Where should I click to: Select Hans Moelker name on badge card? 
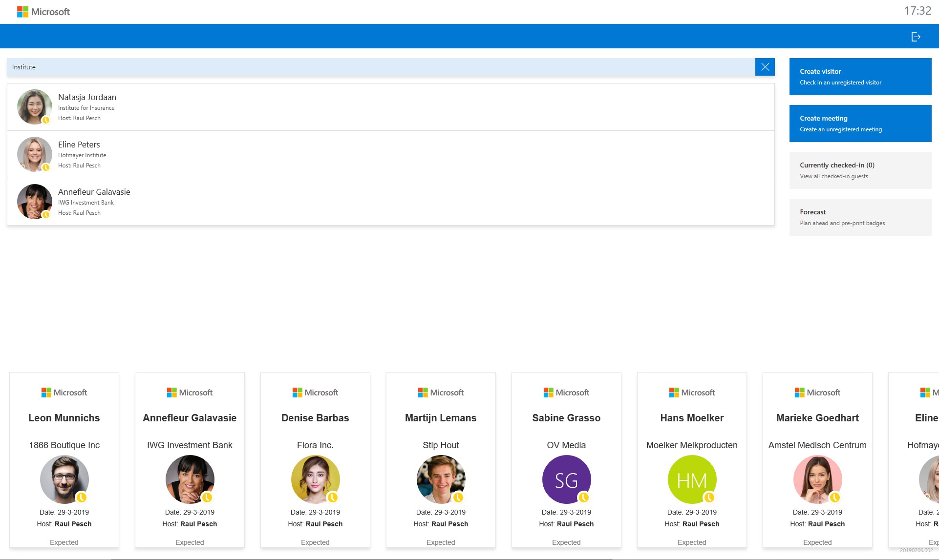click(692, 418)
